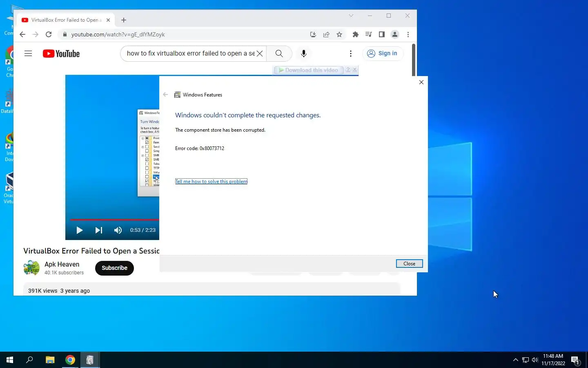Toggle Chrome side panel
This screenshot has width=588, height=368.
coord(382,35)
